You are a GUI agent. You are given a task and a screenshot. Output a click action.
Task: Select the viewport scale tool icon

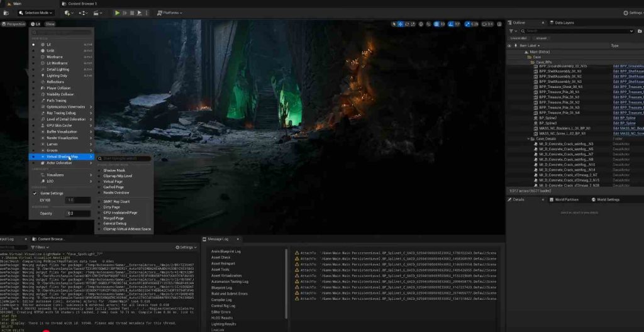point(413,25)
